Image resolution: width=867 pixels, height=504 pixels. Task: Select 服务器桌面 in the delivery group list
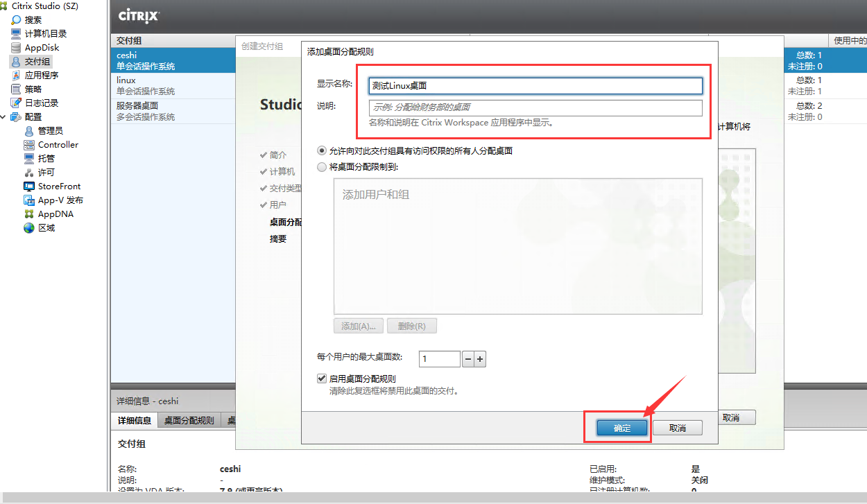(139, 111)
